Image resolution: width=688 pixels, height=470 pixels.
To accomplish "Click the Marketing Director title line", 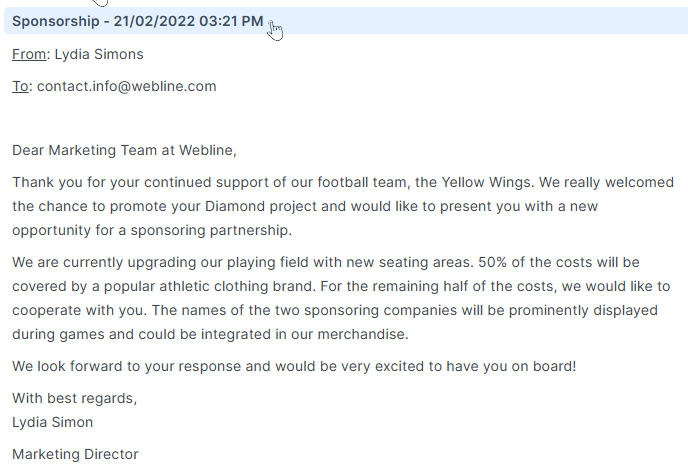I will pos(75,454).
